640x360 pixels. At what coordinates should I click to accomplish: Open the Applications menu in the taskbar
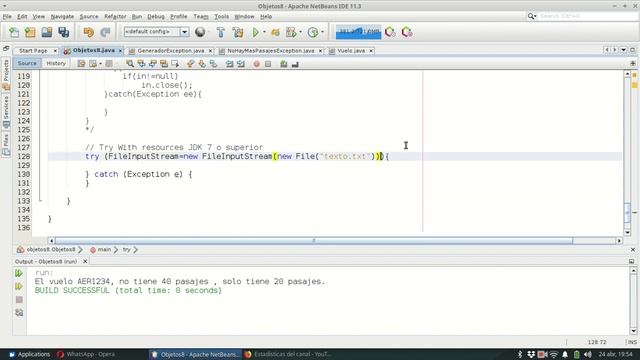coord(29,354)
